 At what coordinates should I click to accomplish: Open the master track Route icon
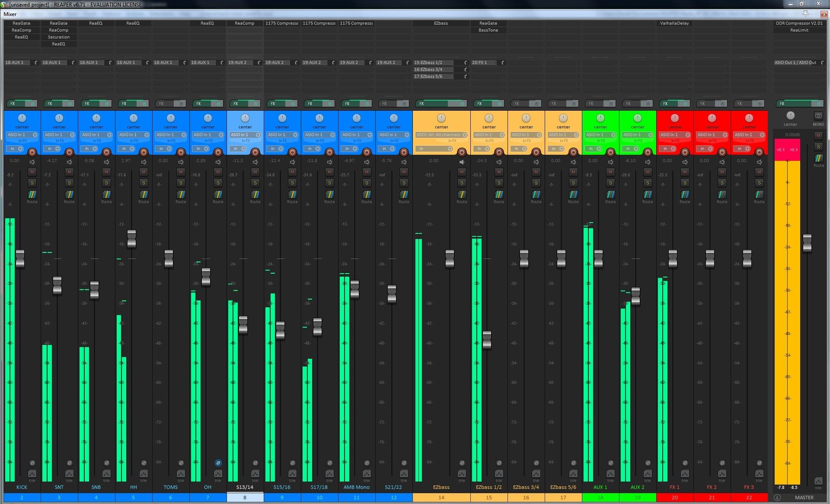point(818,159)
